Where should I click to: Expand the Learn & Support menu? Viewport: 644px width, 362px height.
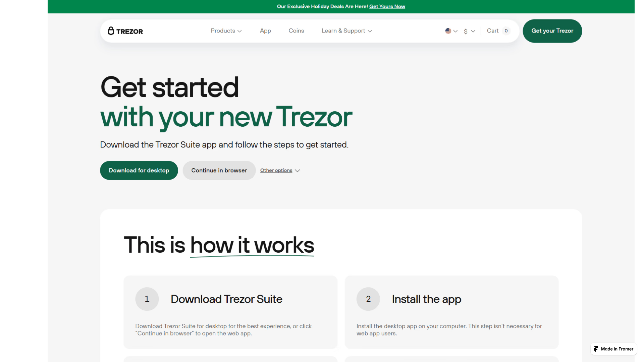[x=346, y=31]
